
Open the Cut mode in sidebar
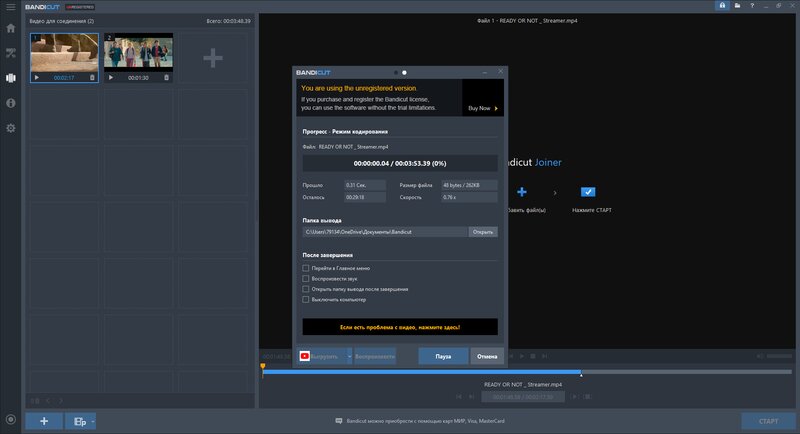tap(11, 53)
